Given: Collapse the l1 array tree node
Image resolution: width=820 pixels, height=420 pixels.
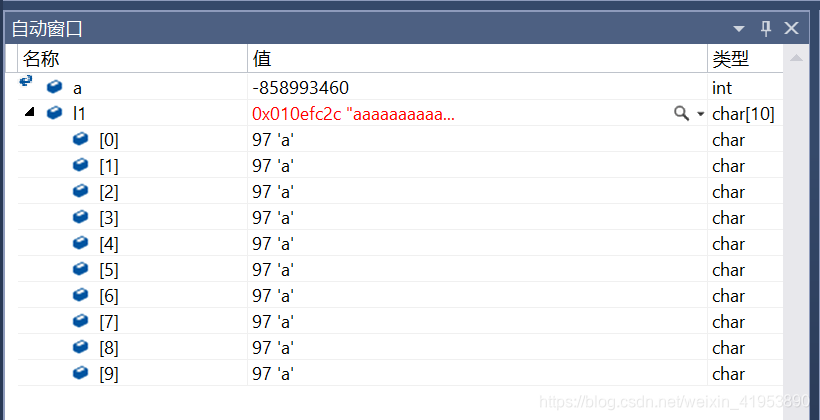Looking at the screenshot, I should click(x=30, y=111).
